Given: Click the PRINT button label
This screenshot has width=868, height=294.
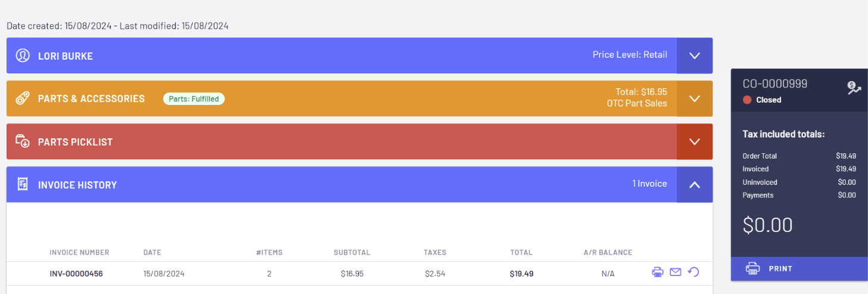Looking at the screenshot, I should (780, 269).
